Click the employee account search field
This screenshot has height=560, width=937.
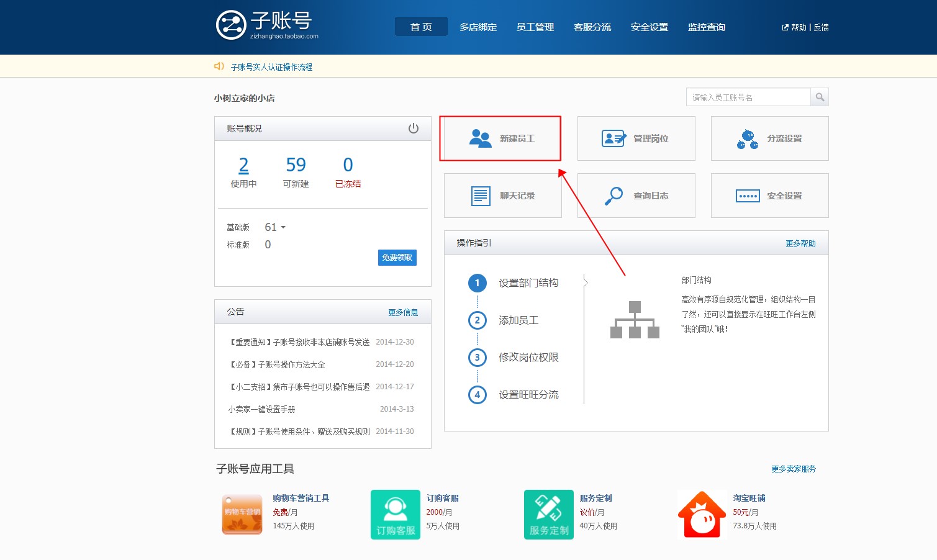tap(748, 97)
